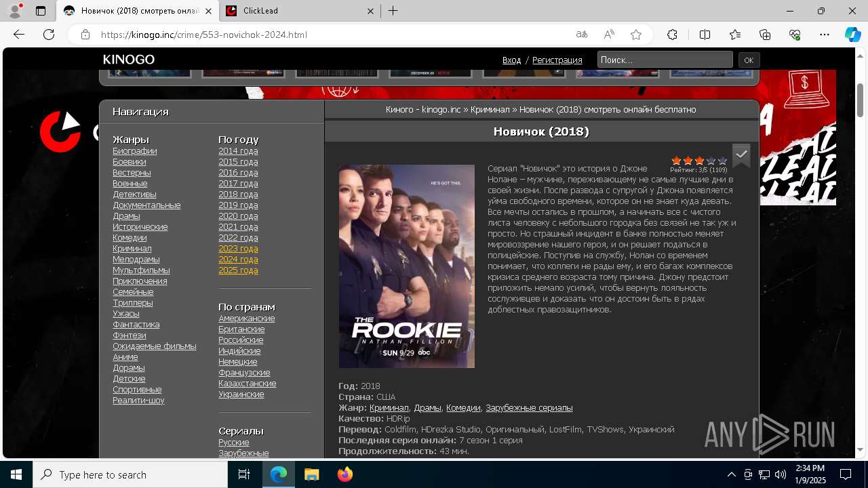Select the Новичок (2018) tab
This screenshot has height=488, width=868.
(x=137, y=11)
